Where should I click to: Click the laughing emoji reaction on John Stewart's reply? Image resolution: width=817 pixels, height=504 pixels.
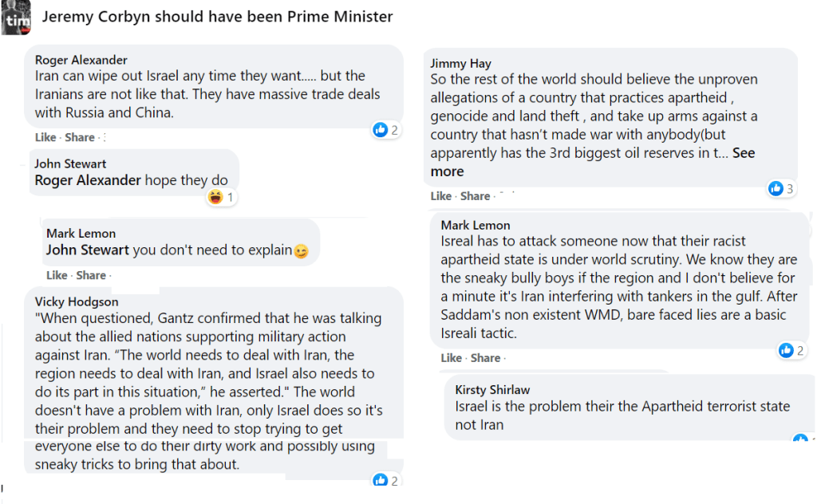(x=215, y=197)
